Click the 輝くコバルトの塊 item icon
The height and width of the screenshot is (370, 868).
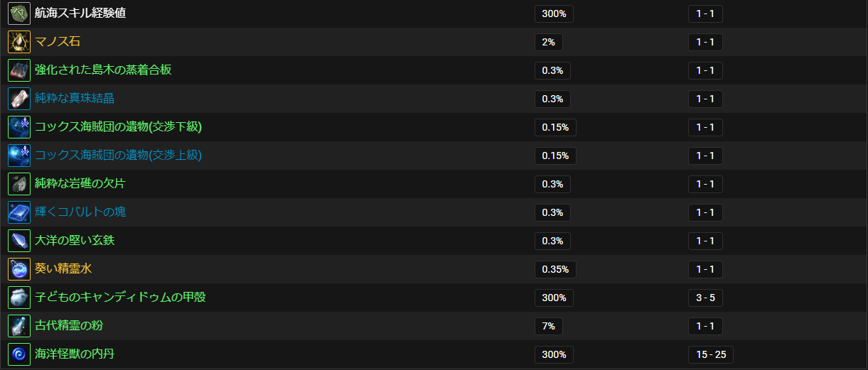[x=19, y=212]
